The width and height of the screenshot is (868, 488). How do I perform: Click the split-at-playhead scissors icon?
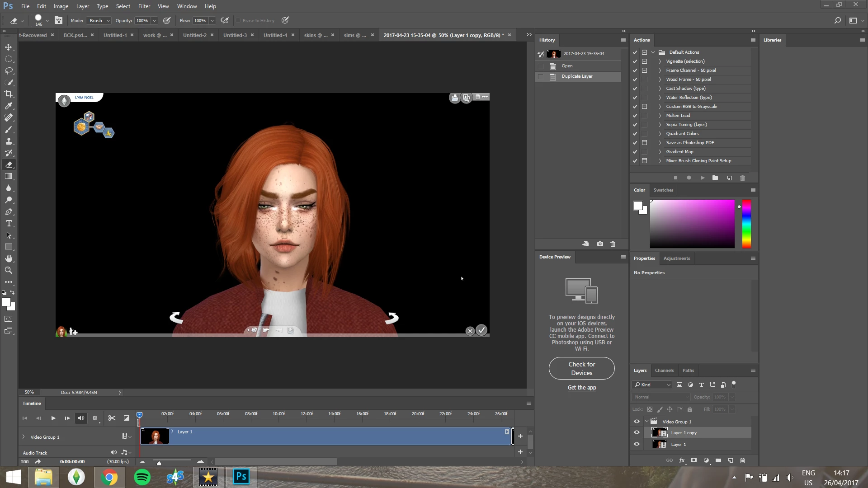pos(112,418)
